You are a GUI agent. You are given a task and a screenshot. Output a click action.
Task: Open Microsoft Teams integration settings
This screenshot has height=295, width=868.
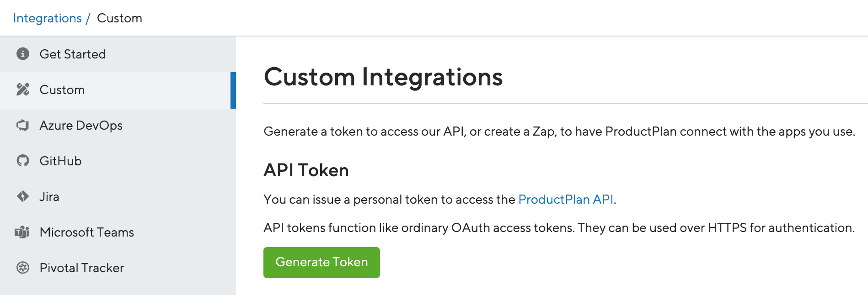87,232
